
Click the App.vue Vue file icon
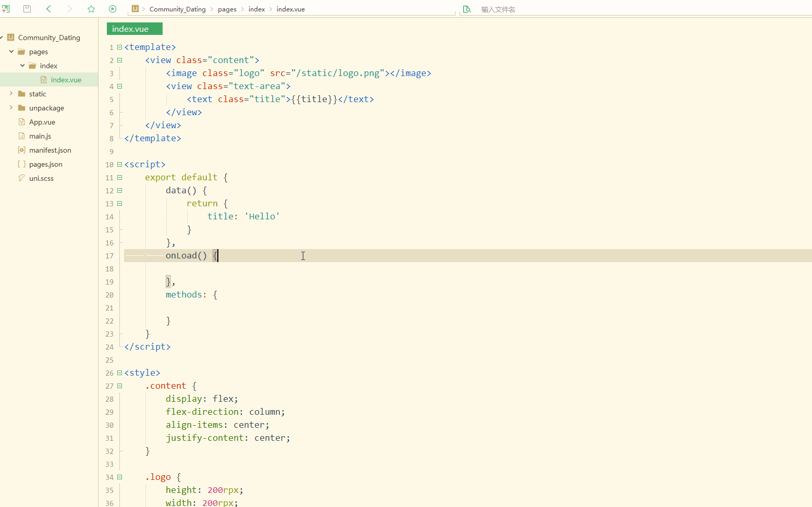tap(21, 122)
